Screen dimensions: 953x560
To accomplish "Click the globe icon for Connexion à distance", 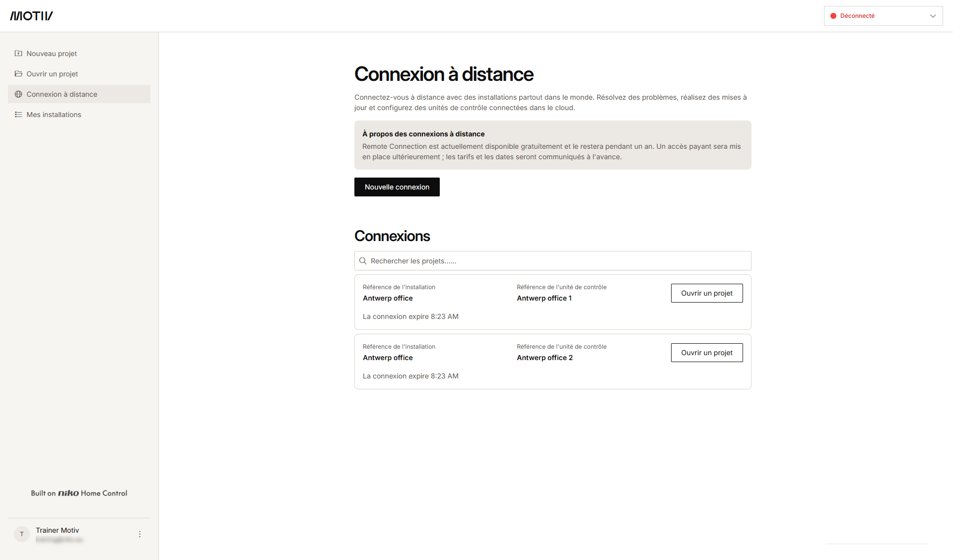I will pos(18,94).
